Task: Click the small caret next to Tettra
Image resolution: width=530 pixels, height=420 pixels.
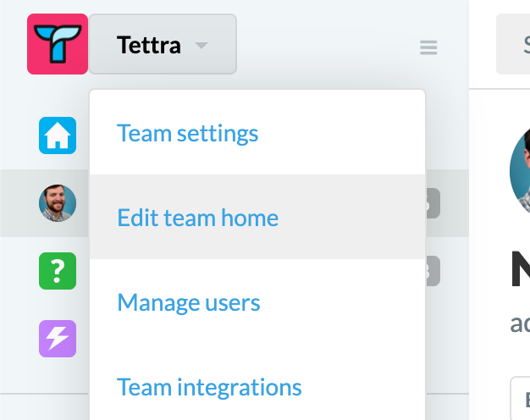Action: click(x=202, y=46)
